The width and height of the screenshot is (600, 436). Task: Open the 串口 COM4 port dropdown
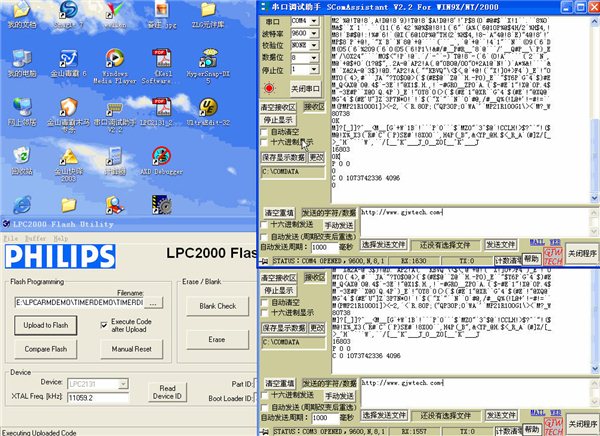click(315, 21)
